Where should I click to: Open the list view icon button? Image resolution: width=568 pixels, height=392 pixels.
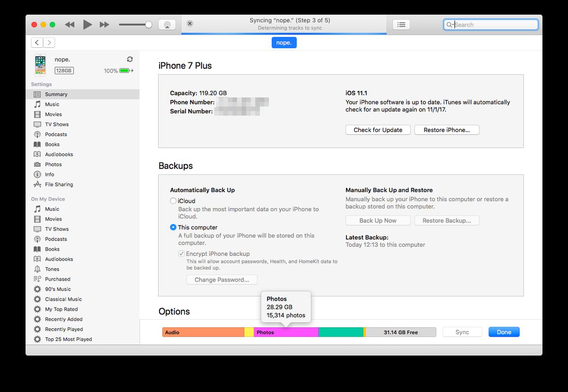[x=401, y=25]
